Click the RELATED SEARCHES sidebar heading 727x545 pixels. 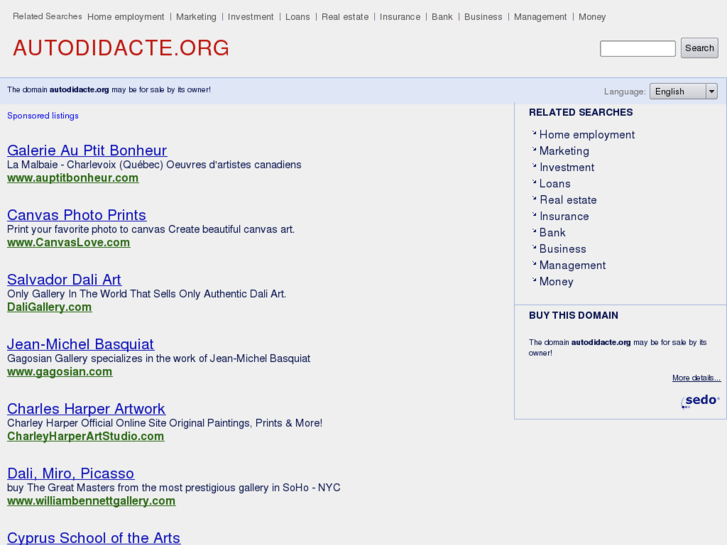pyautogui.click(x=580, y=112)
